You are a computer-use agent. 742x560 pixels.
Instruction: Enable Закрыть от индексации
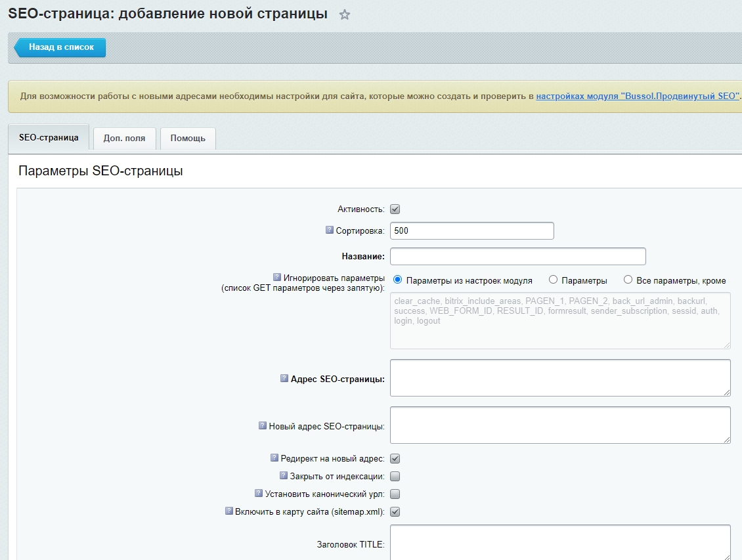tap(395, 476)
